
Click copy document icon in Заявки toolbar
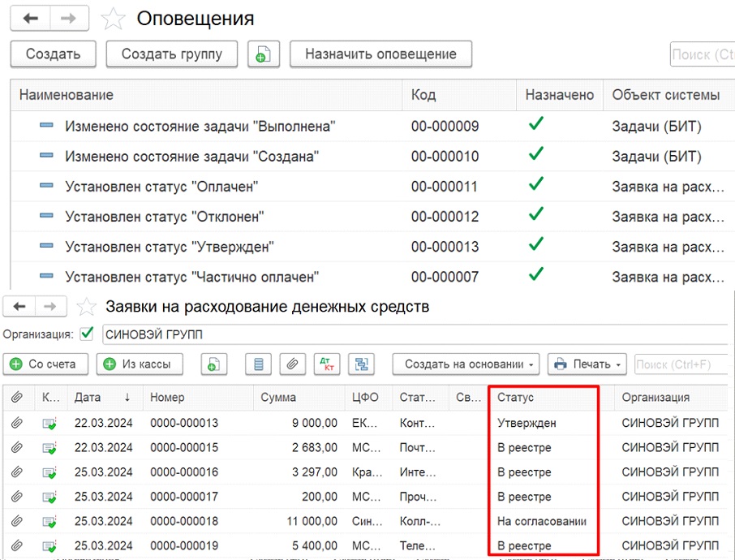213,364
